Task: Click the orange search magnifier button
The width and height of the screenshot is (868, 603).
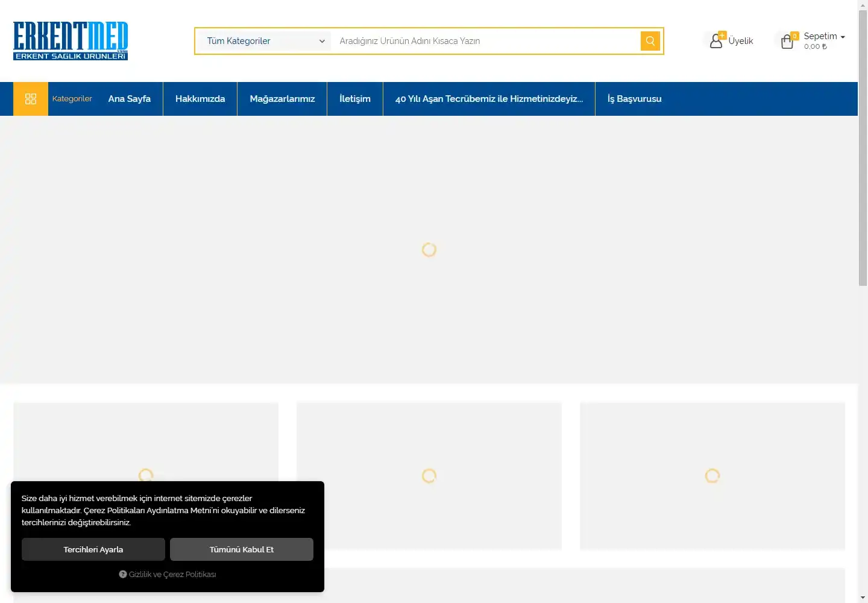Action: pyautogui.click(x=650, y=41)
